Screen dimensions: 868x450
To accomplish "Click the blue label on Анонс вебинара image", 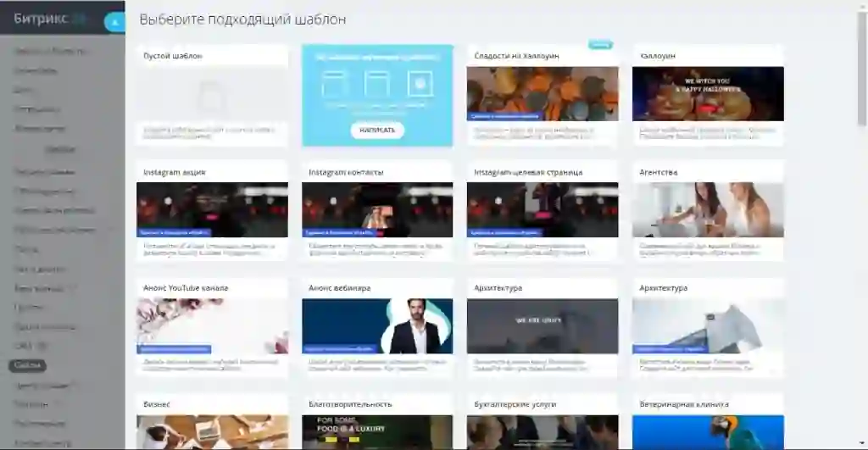I will [339, 349].
